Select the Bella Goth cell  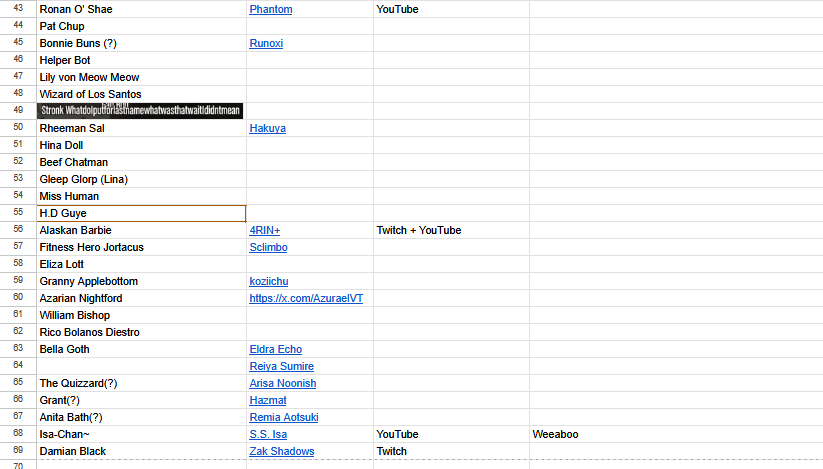[141, 349]
